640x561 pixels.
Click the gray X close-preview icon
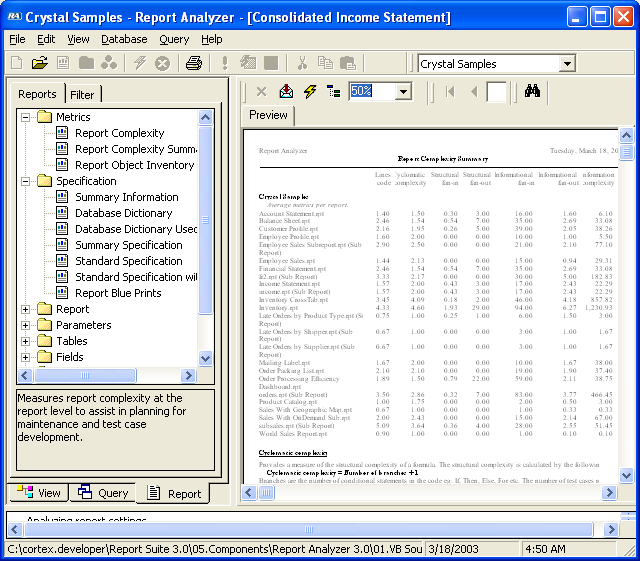pyautogui.click(x=262, y=91)
